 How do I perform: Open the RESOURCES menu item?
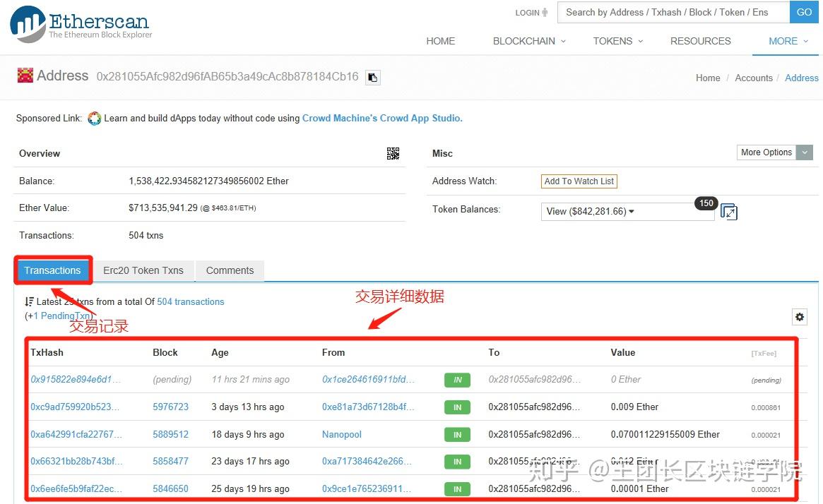pos(700,41)
